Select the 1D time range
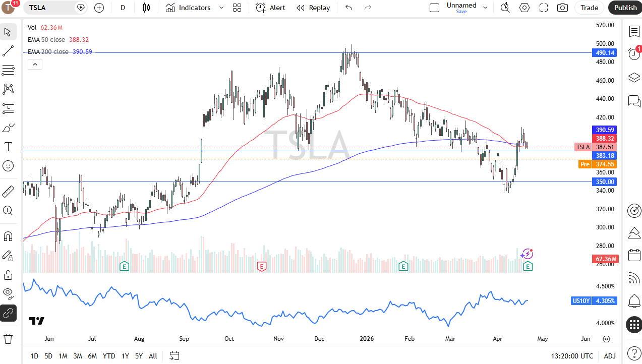Viewport: 642px width, 364px height. (x=34, y=356)
